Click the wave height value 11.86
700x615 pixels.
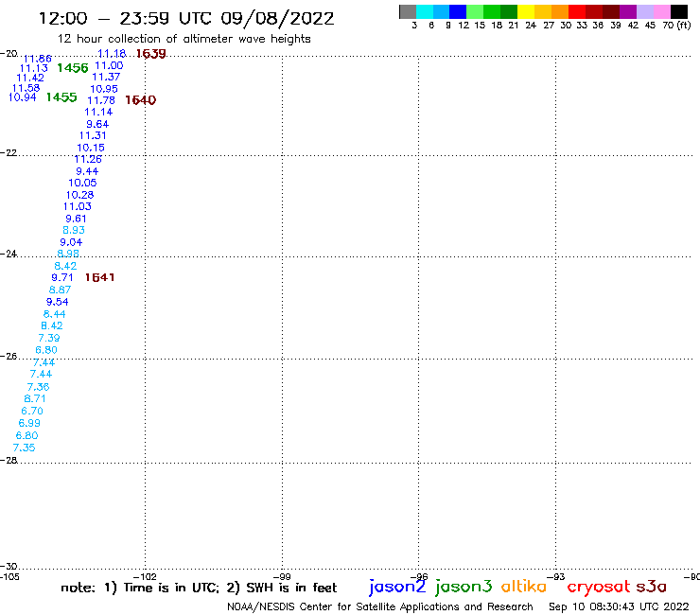(x=38, y=59)
